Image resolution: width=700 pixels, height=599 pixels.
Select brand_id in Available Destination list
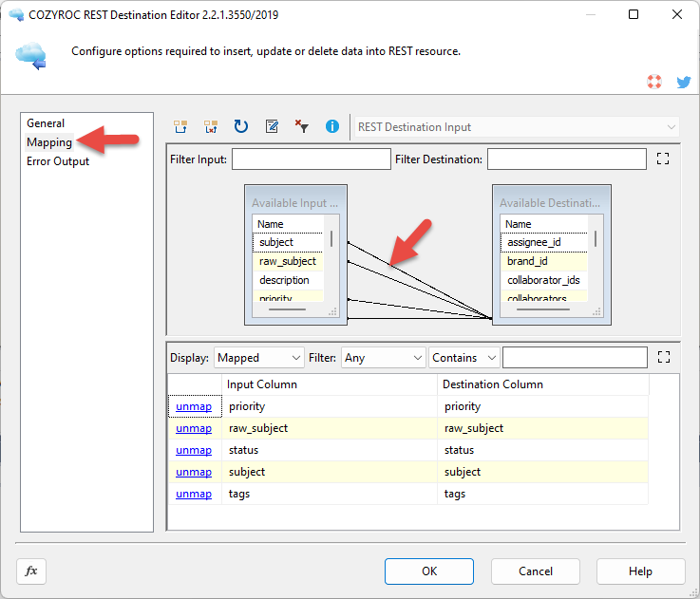pyautogui.click(x=544, y=262)
